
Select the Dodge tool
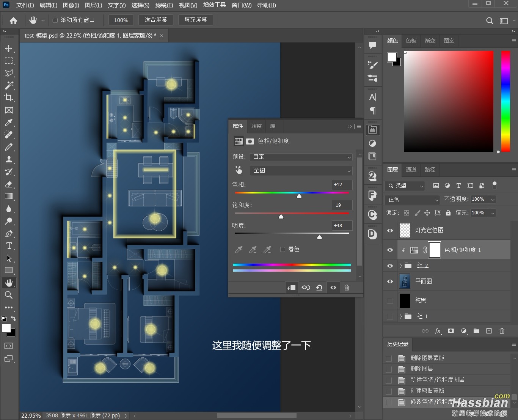tap(9, 221)
